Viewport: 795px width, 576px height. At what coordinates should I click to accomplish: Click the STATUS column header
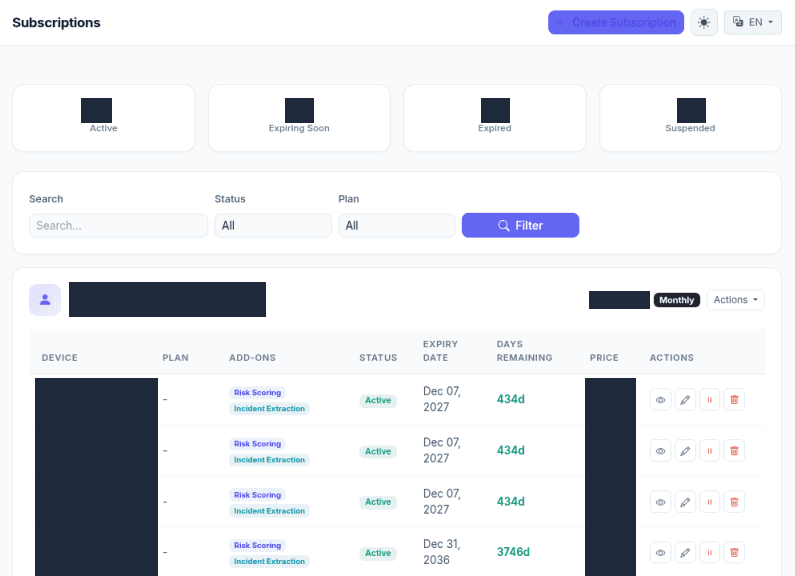[378, 357]
